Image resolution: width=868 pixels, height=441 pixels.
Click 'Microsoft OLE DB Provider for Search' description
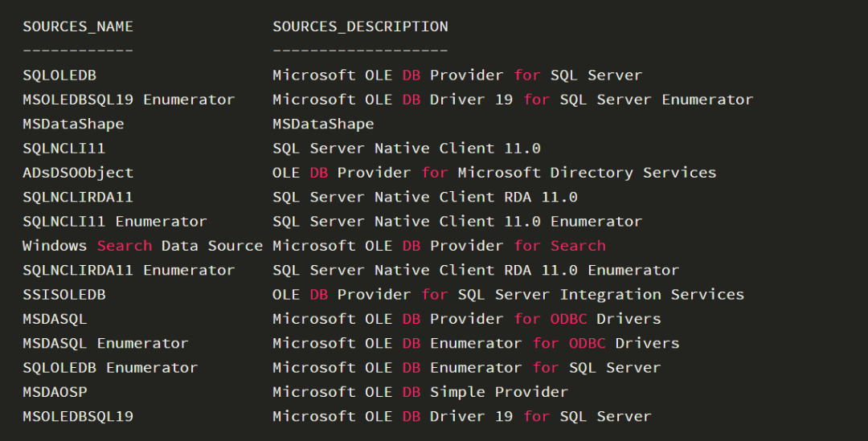(x=439, y=246)
